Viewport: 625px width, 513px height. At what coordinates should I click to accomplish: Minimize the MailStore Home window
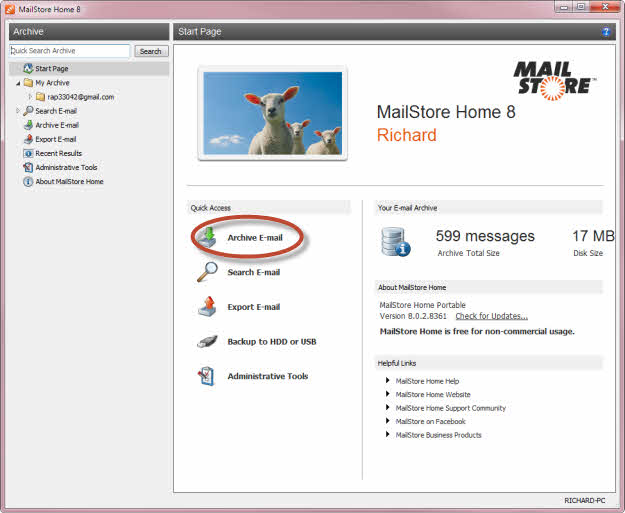click(564, 7)
